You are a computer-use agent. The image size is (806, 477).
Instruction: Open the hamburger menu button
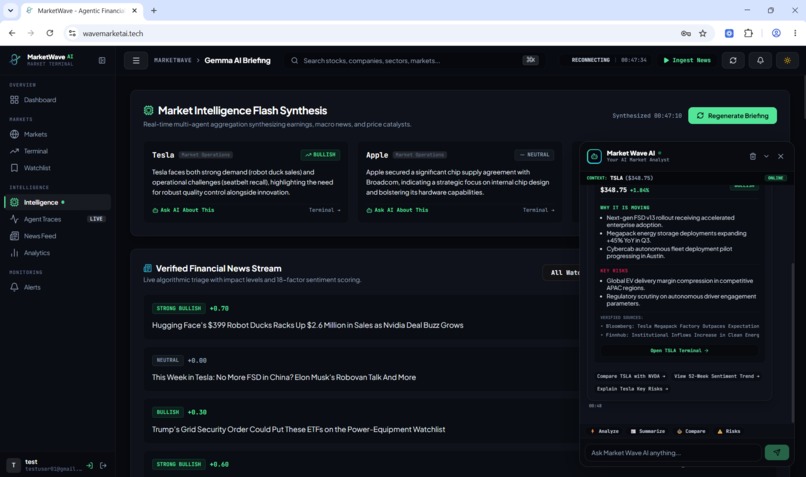pos(136,60)
